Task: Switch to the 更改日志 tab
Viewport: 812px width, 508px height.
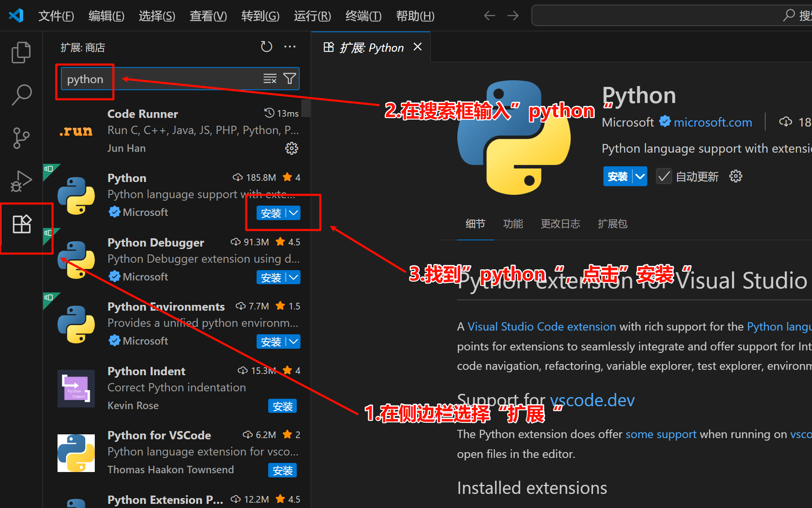Action: pos(560,224)
